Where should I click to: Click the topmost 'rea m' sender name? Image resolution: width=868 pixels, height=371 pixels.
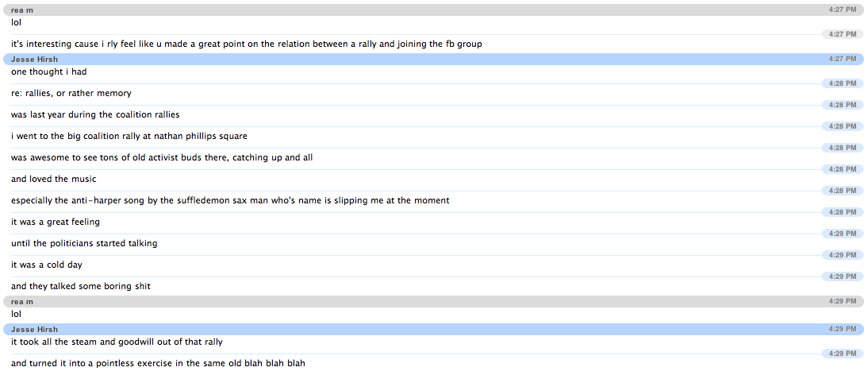pos(22,10)
